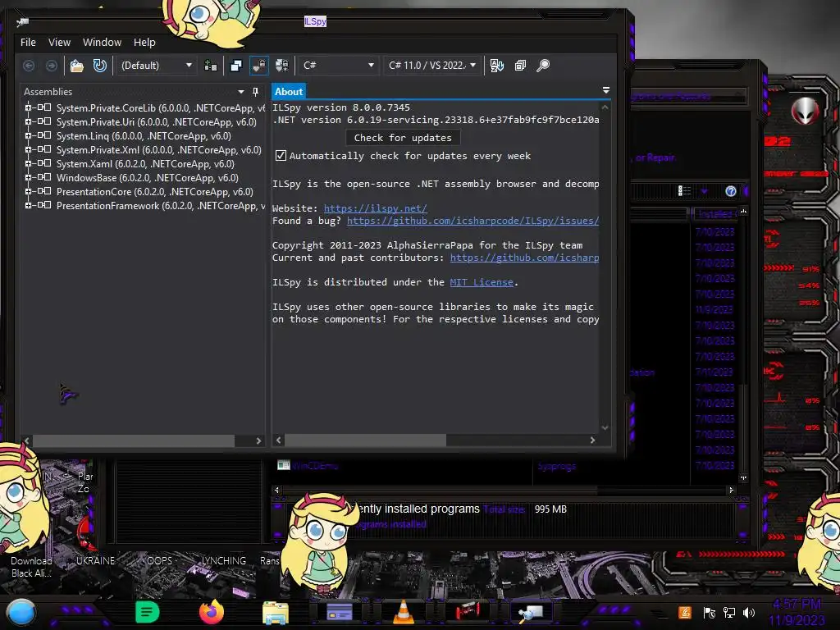Click the Windows Start orb

pyautogui.click(x=21, y=613)
